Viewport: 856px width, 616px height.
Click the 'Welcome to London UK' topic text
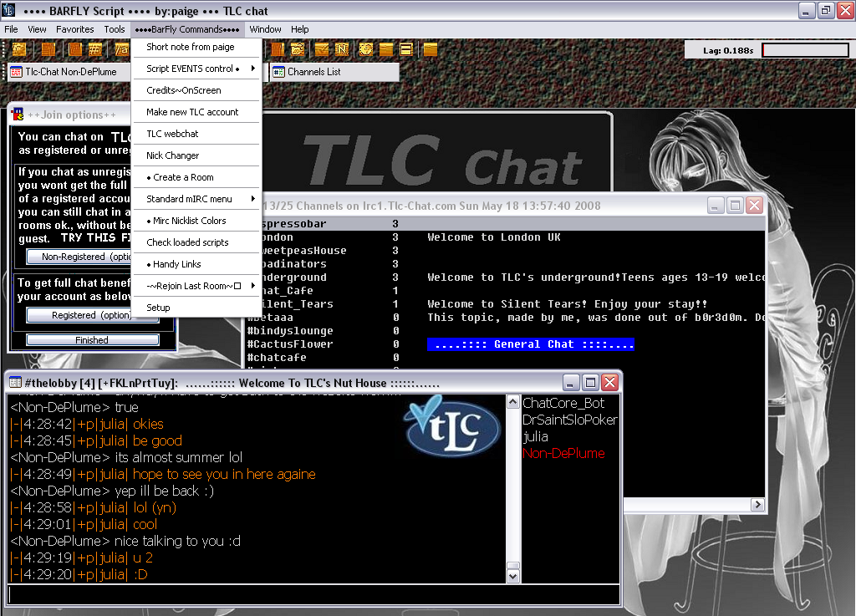coord(493,237)
